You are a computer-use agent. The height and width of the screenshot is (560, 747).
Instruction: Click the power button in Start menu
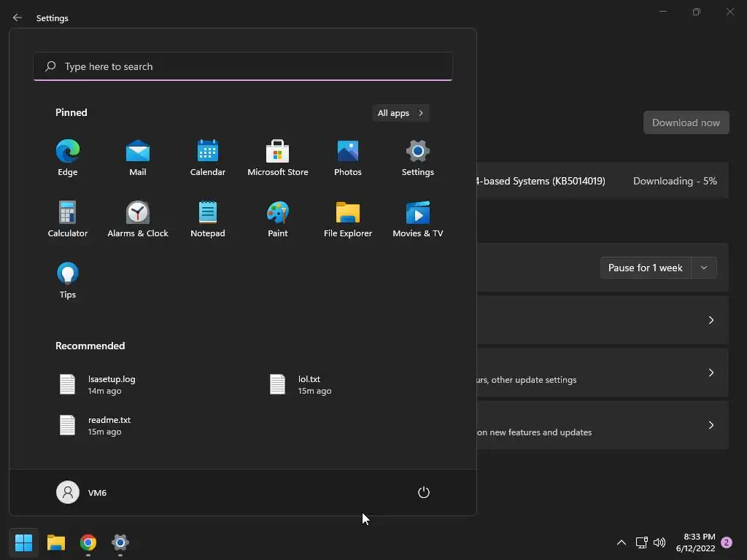click(424, 492)
